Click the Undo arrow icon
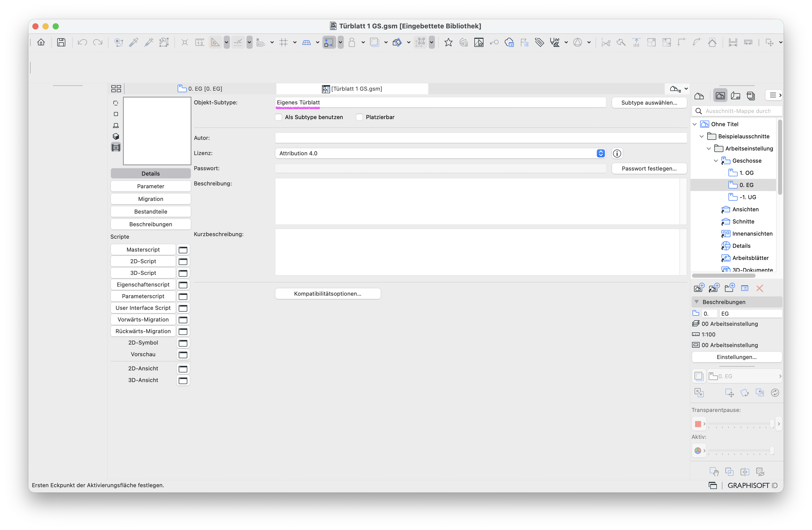 (82, 42)
